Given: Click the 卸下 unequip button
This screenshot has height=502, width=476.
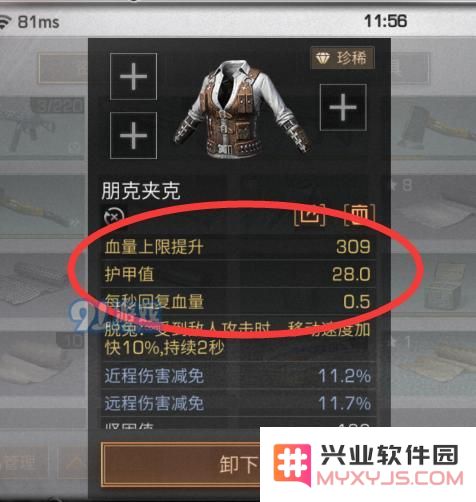Looking at the screenshot, I should click(180, 464).
